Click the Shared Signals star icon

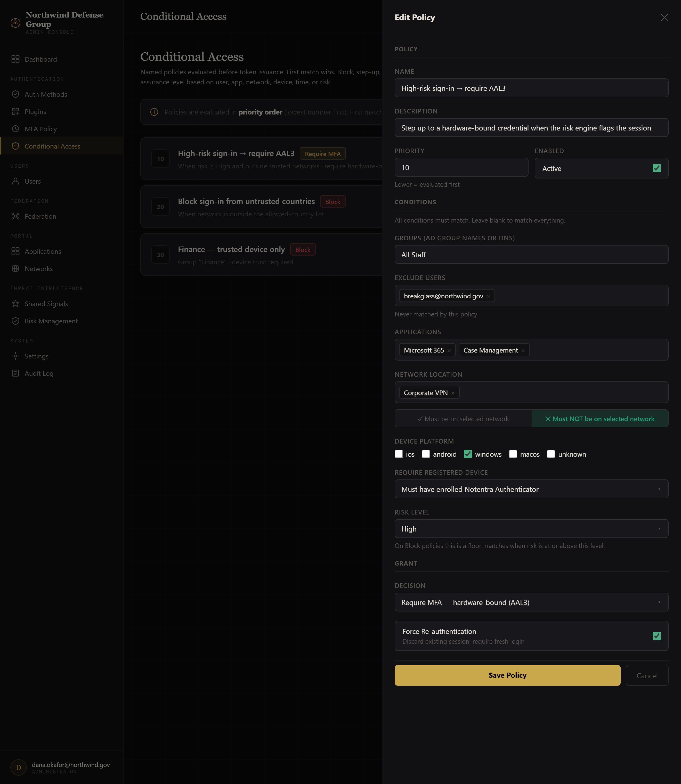pos(15,304)
